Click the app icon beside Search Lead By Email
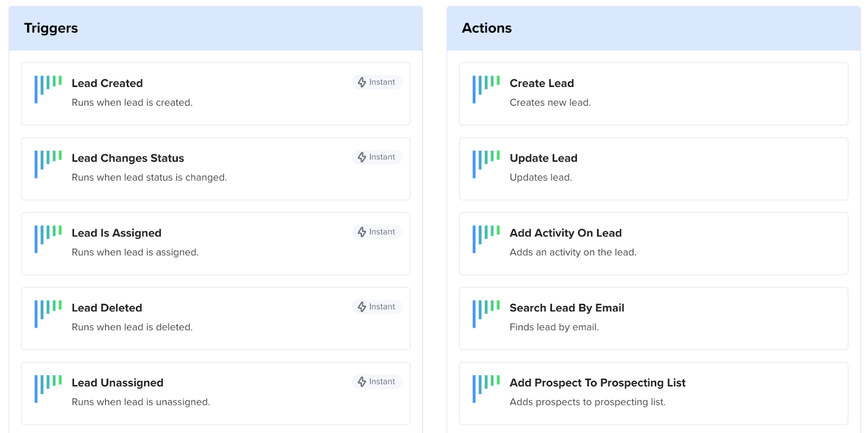 (x=486, y=313)
